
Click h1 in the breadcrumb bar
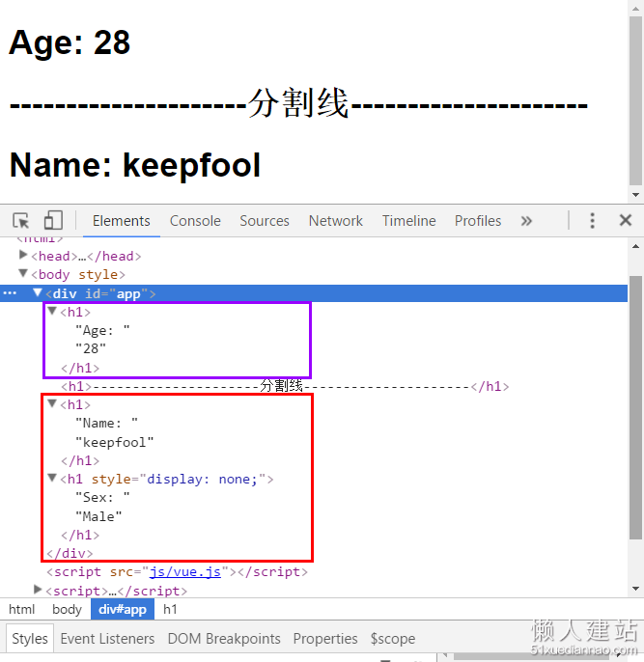coord(170,609)
